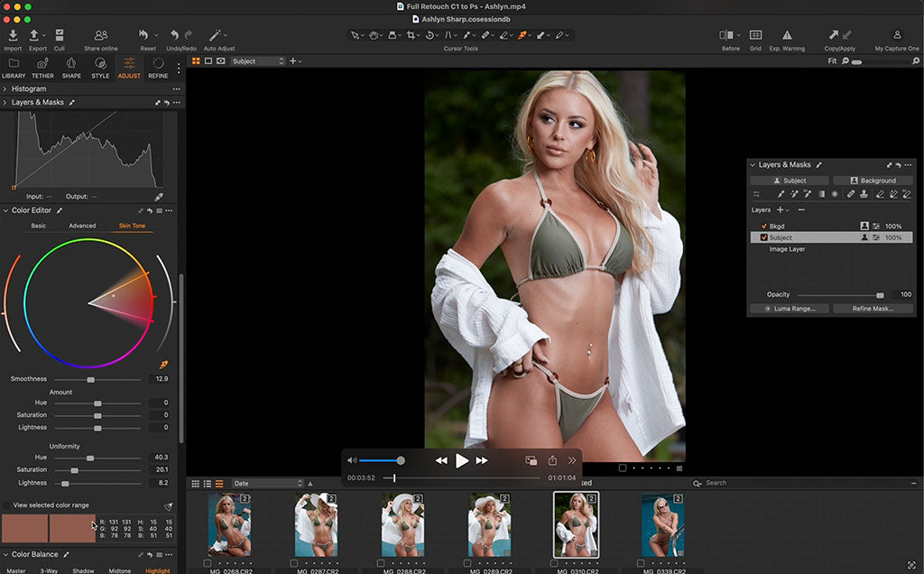Switch to the Advanced color editor tab

82,226
